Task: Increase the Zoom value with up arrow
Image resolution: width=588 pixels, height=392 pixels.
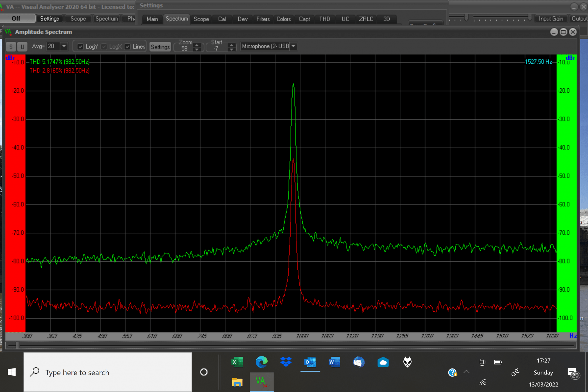Action: (197, 45)
